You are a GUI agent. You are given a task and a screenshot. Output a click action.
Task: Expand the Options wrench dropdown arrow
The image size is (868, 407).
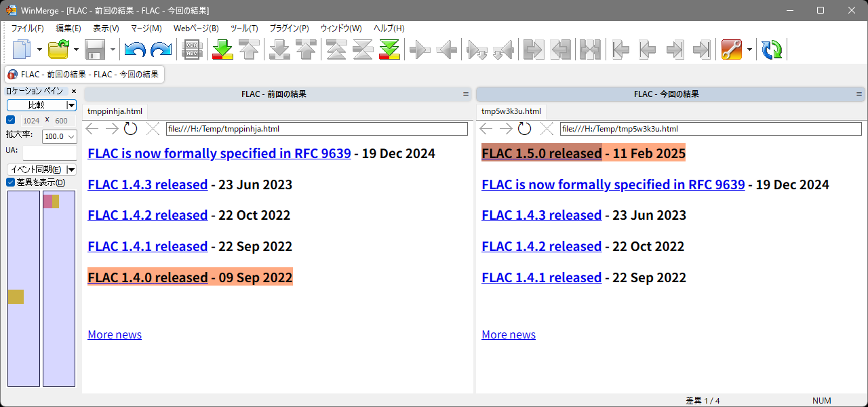(x=749, y=50)
